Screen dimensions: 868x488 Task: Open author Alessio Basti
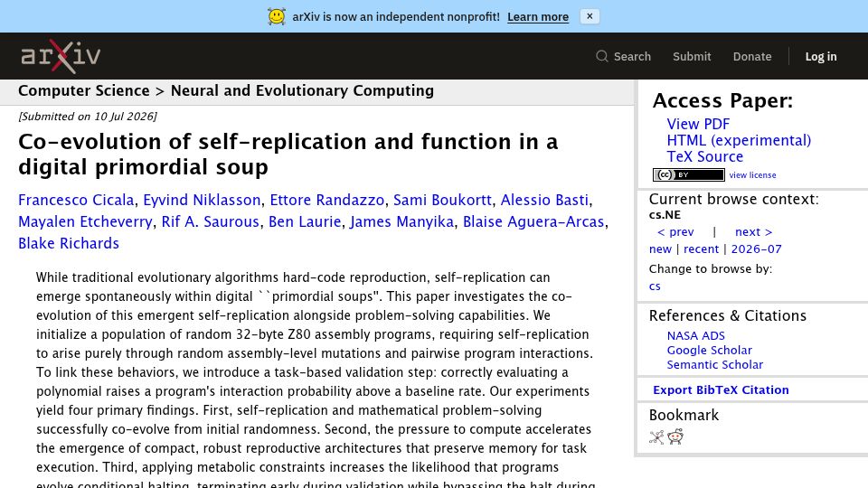[544, 200]
